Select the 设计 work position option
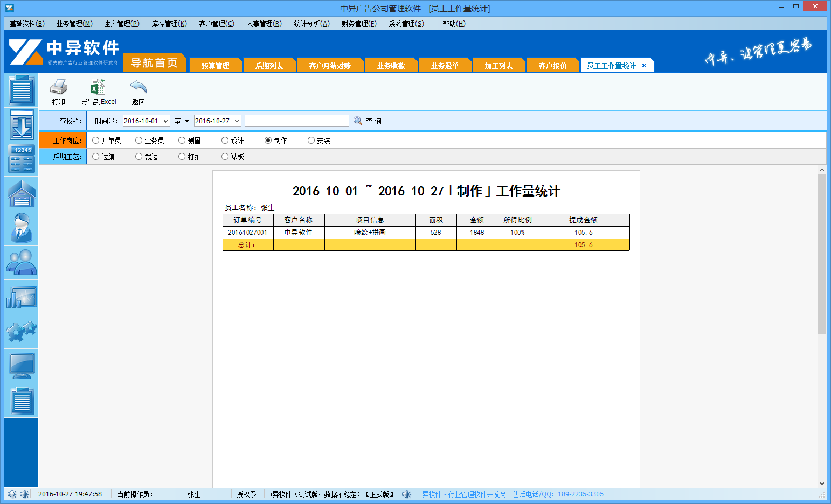Image resolution: width=831 pixels, height=504 pixels. 225,140
